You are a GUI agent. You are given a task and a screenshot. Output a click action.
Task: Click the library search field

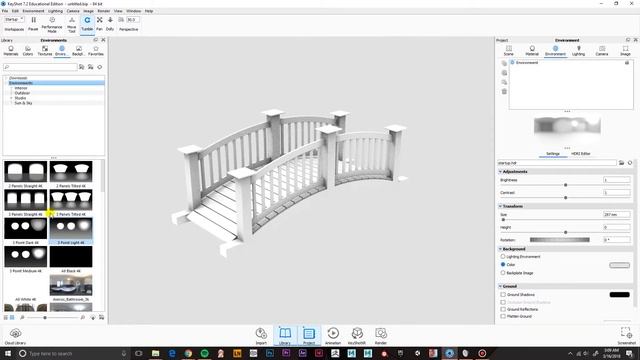pos(40,67)
